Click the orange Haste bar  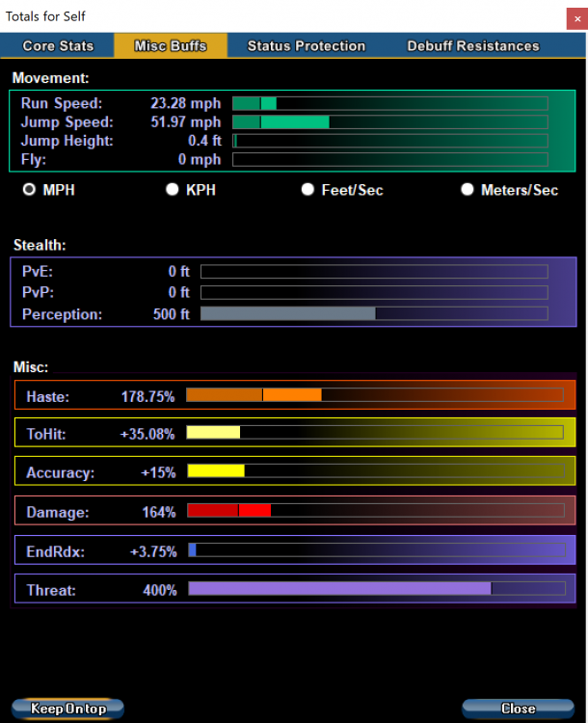tap(374, 395)
